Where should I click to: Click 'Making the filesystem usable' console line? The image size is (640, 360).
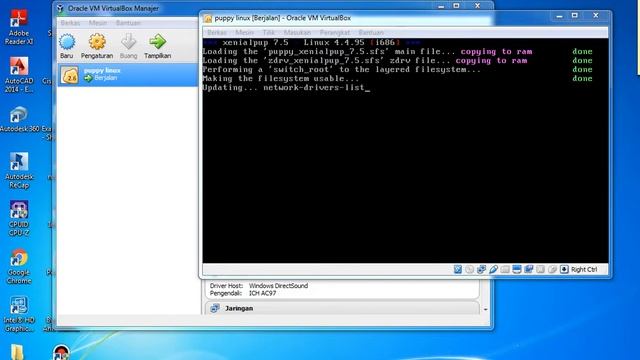(x=281, y=78)
